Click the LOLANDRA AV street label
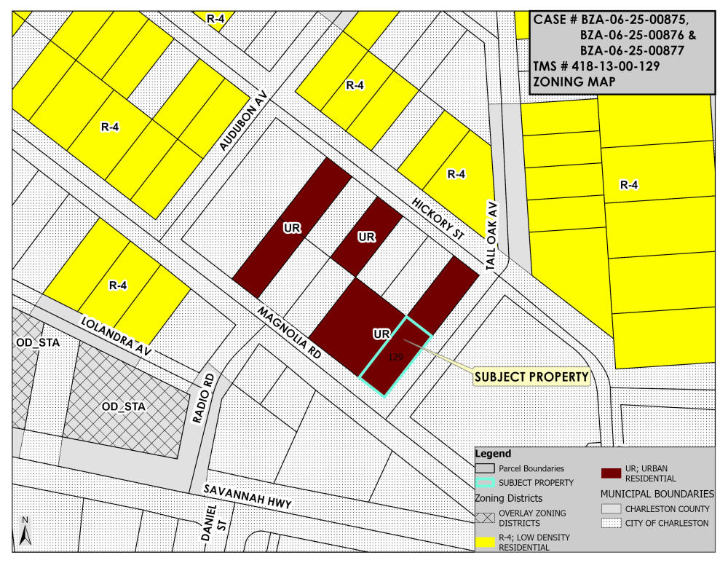 (x=116, y=336)
